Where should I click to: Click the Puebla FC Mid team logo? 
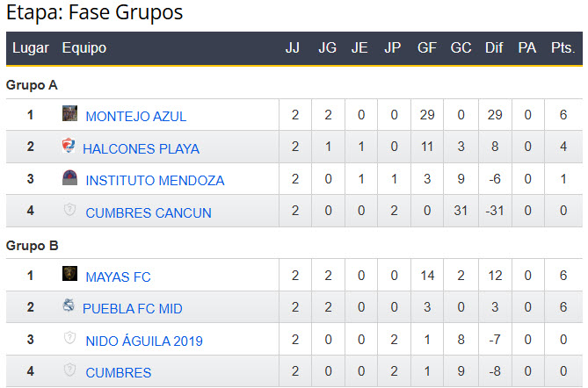(68, 307)
